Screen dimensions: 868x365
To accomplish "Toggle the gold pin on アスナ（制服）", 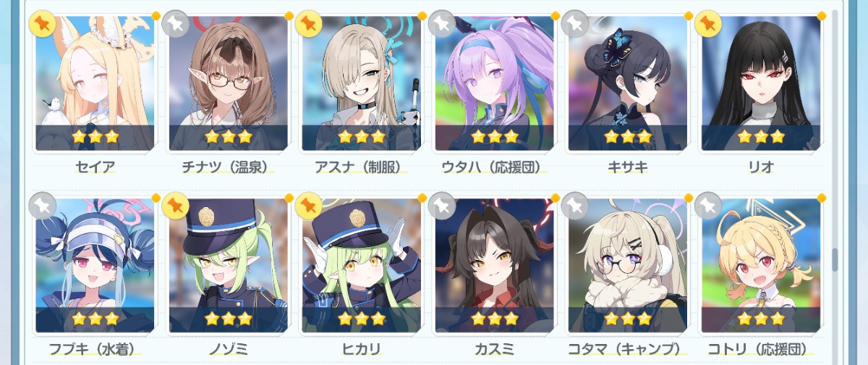I will (x=309, y=24).
